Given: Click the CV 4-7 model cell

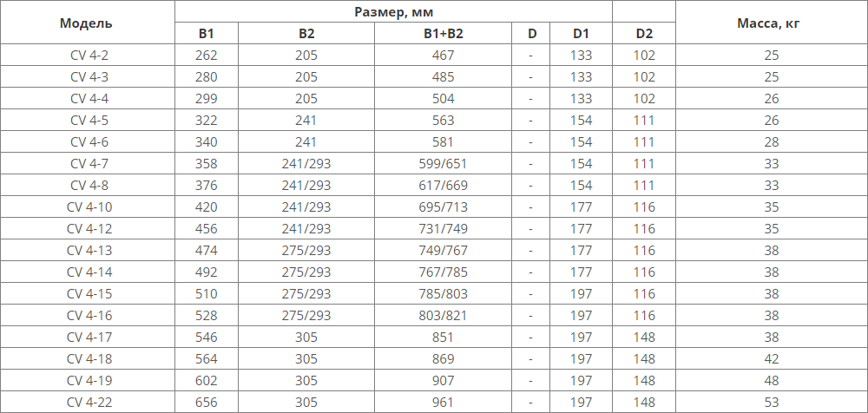Looking at the screenshot, I should [87, 164].
